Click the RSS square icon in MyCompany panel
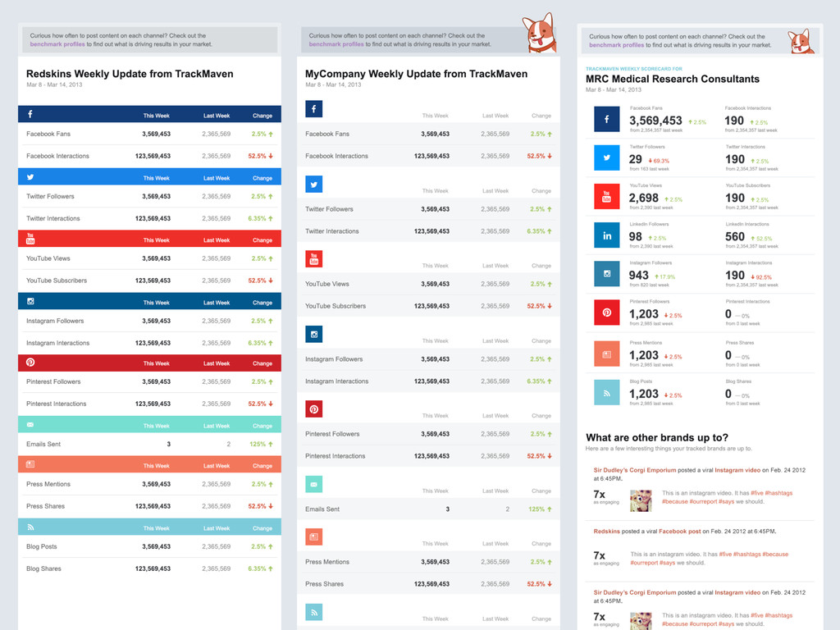This screenshot has width=840, height=630. [x=314, y=612]
